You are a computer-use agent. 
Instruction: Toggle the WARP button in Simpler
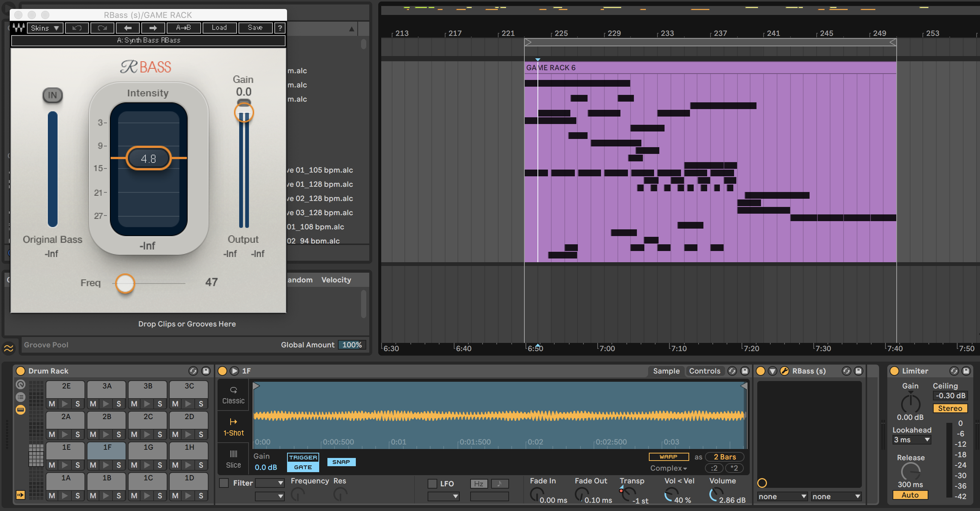[x=668, y=456]
